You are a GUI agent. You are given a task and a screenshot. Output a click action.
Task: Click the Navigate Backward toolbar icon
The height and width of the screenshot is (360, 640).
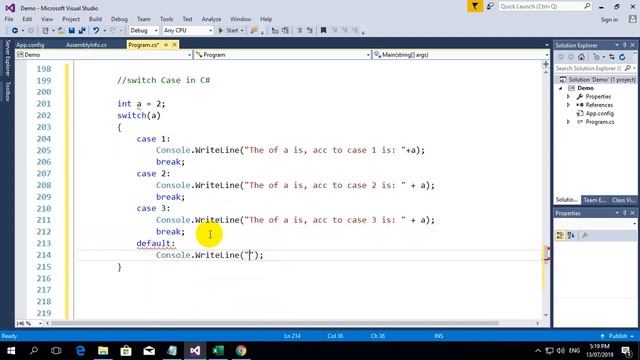pos(15,31)
